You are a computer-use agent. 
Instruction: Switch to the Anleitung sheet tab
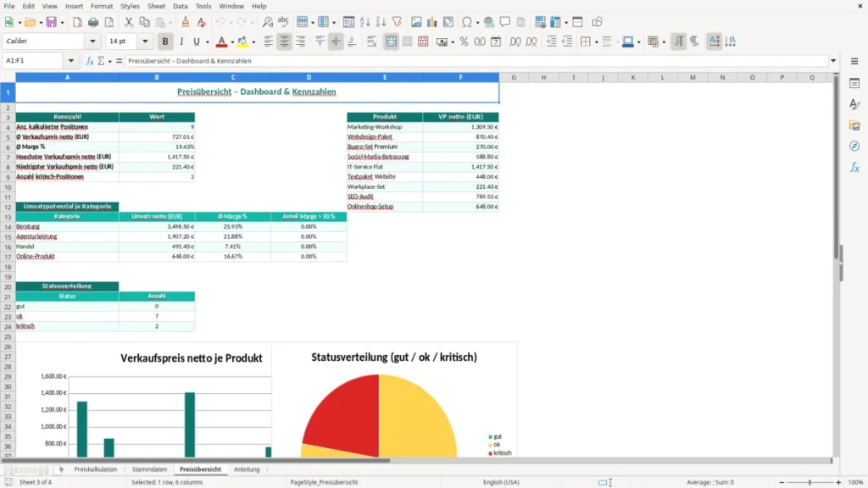click(247, 469)
